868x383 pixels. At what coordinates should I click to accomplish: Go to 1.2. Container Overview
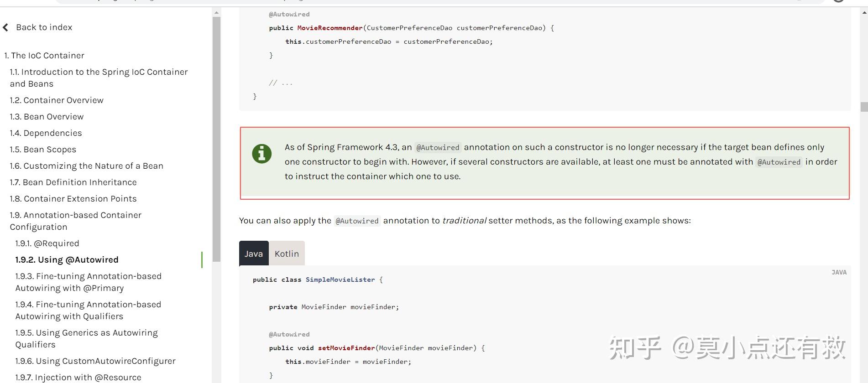pyautogui.click(x=57, y=100)
